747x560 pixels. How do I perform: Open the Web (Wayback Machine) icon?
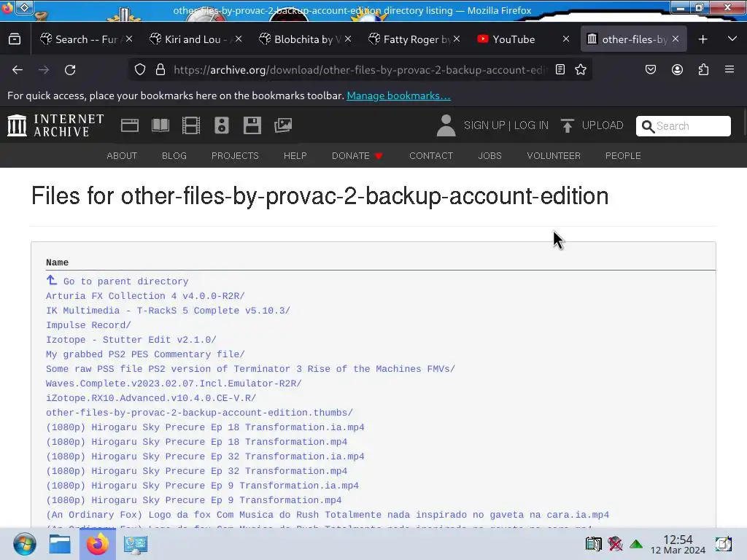tap(130, 125)
